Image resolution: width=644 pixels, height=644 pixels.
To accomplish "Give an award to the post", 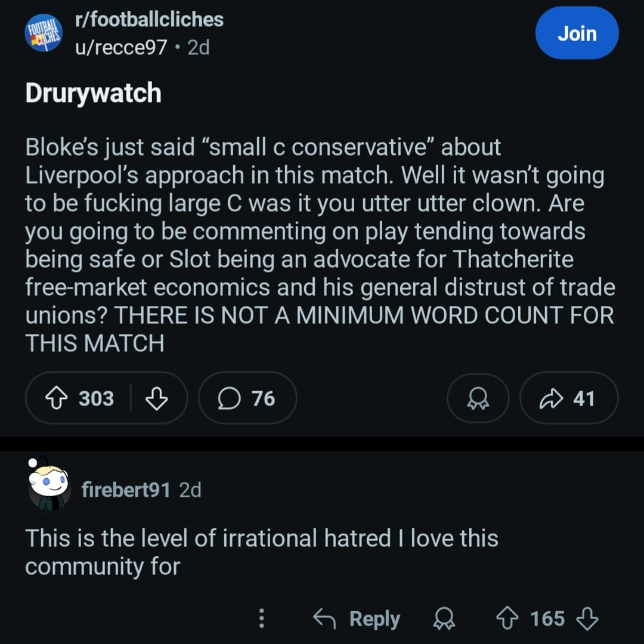I will pyautogui.click(x=478, y=398).
